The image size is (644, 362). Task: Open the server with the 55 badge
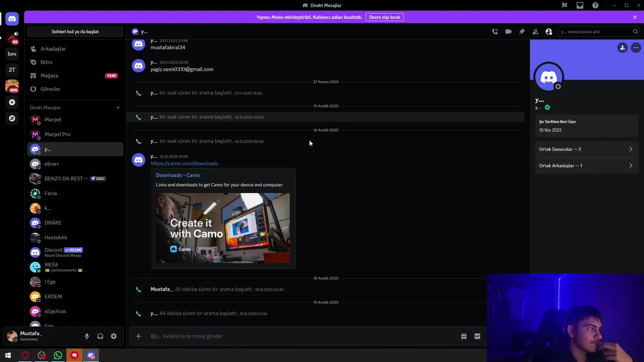coord(12,37)
